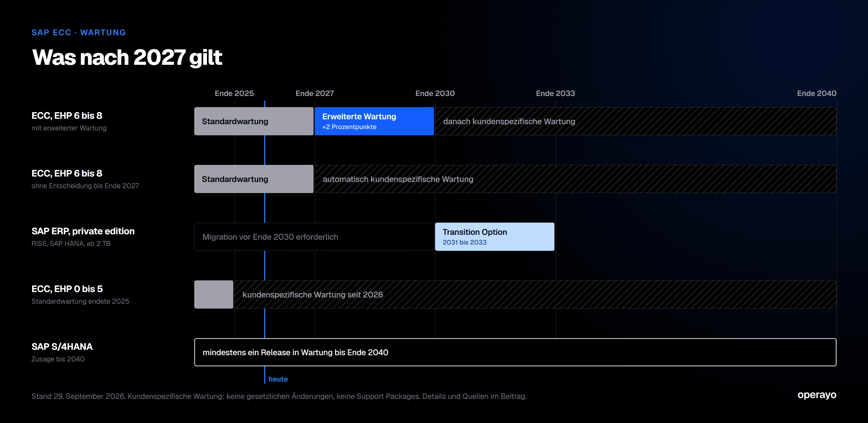Click the "Ende 2025" axis label
The height and width of the screenshot is (423, 868).
point(234,93)
